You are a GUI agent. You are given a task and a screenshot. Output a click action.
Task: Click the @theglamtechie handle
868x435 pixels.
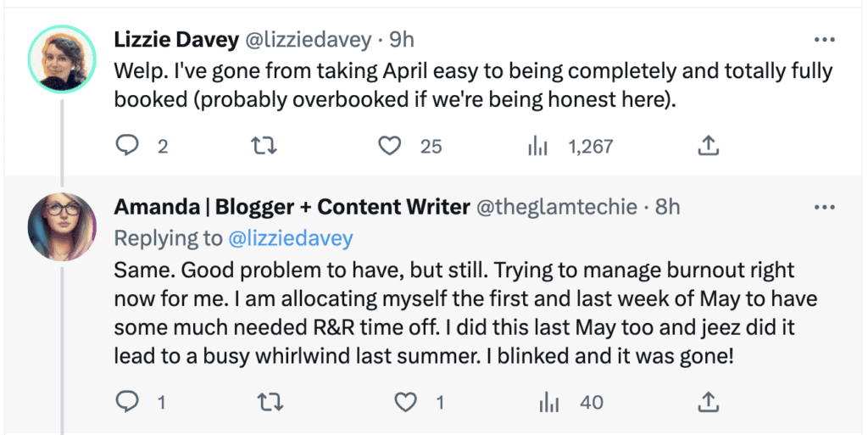(x=558, y=208)
